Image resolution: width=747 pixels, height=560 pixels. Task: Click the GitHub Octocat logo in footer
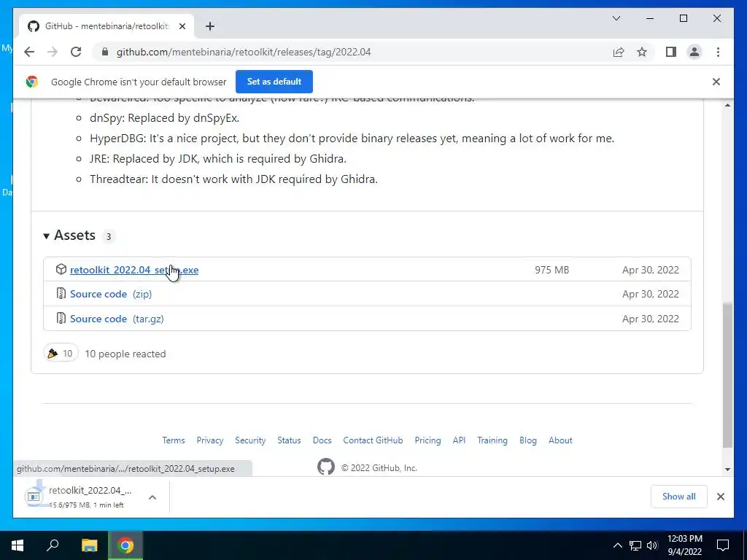click(x=326, y=467)
